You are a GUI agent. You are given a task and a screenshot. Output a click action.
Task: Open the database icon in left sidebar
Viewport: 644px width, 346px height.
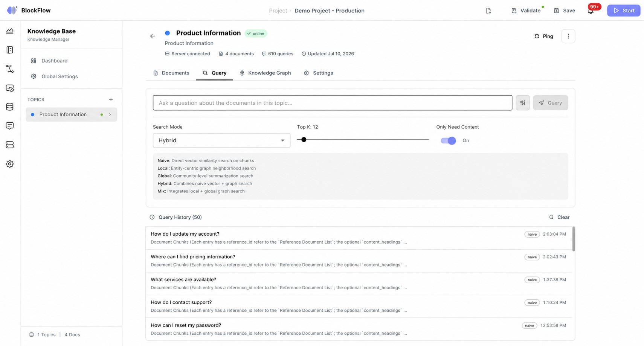coord(10,107)
